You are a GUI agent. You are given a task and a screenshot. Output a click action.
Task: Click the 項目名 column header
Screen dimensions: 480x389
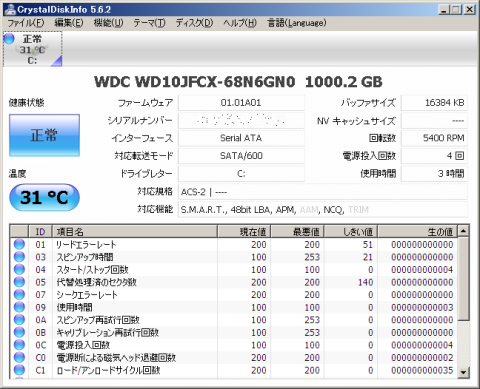pyautogui.click(x=135, y=231)
